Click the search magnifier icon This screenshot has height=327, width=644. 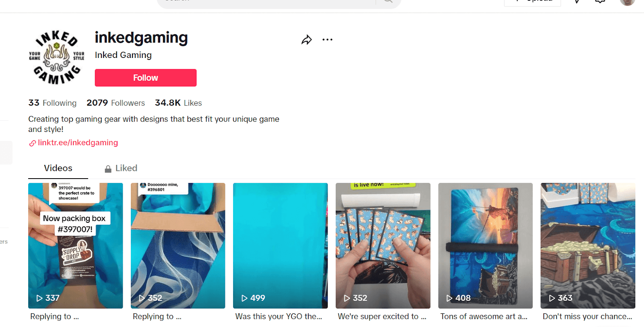388,1
